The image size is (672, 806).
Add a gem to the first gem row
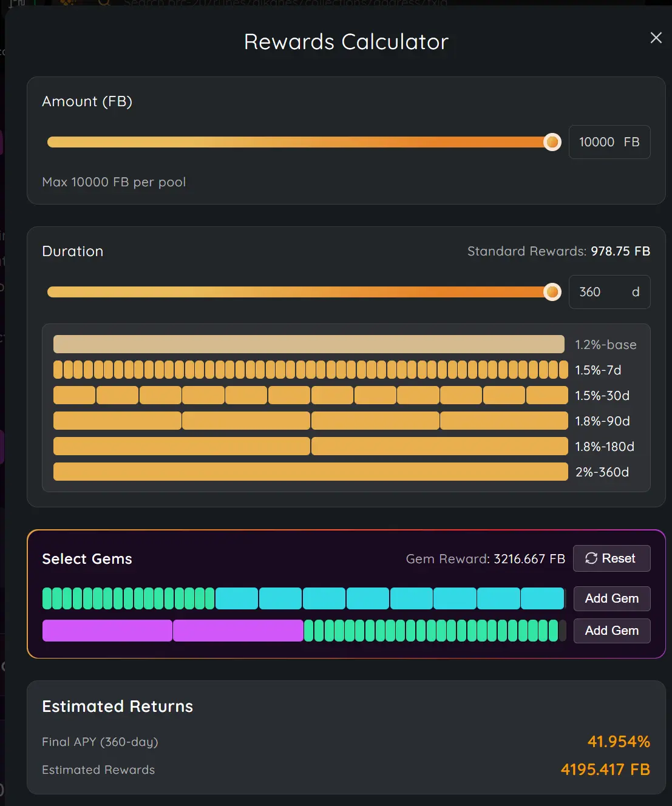coord(611,598)
